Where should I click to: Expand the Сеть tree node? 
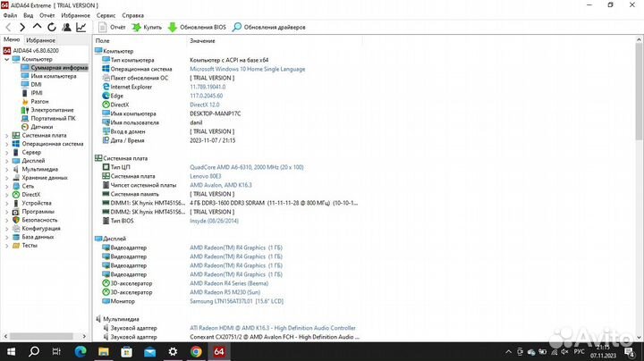6,186
